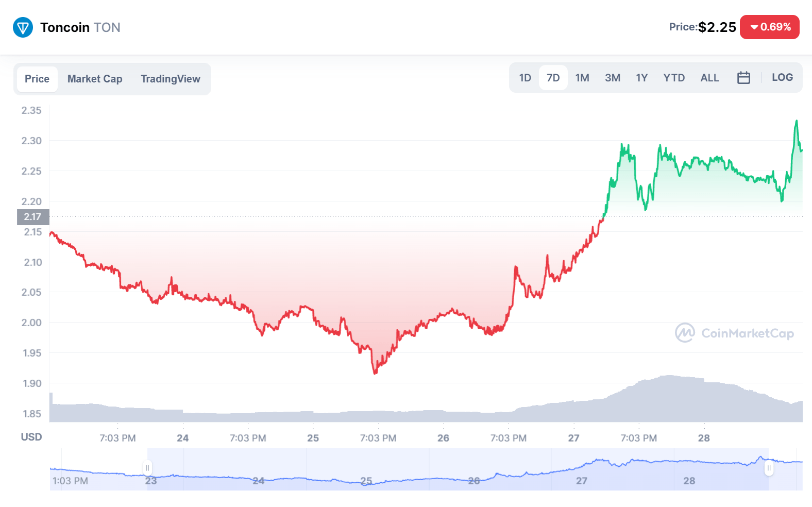
Task: Open the TradingView tab
Action: pos(171,79)
